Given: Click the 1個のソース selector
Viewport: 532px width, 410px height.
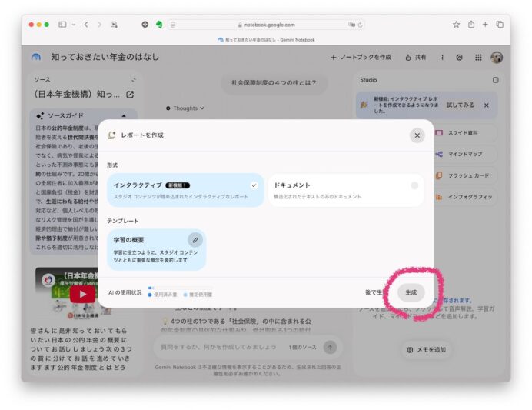Looking at the screenshot, I should pos(302,347).
